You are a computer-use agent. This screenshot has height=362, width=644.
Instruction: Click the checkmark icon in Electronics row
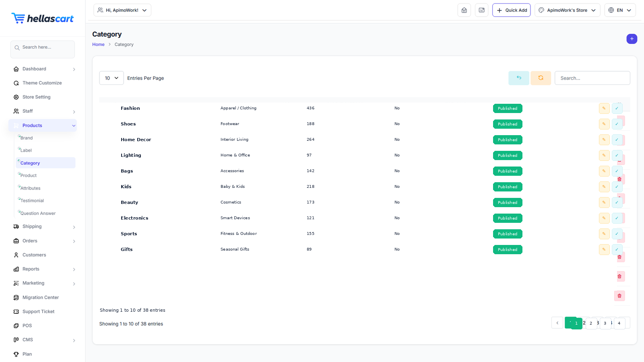point(617,218)
